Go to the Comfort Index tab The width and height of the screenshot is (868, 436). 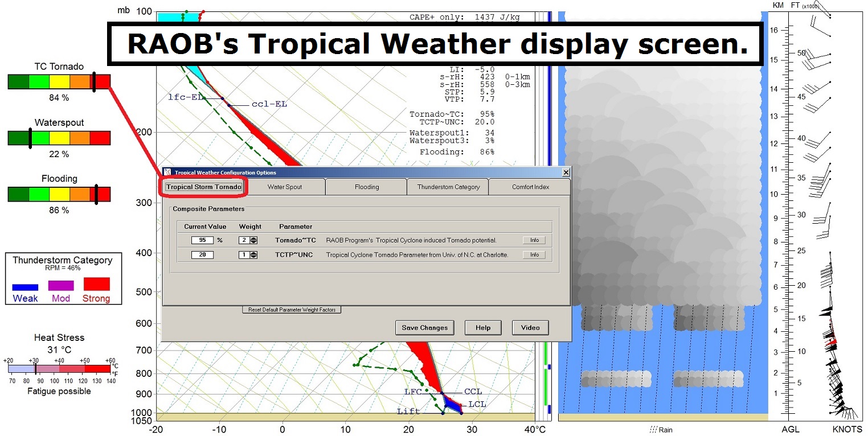(x=530, y=187)
